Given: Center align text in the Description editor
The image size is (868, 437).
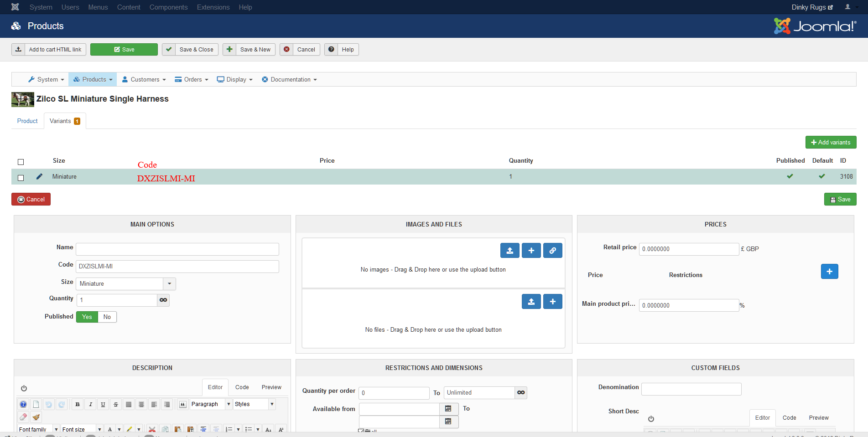Looking at the screenshot, I should [141, 404].
